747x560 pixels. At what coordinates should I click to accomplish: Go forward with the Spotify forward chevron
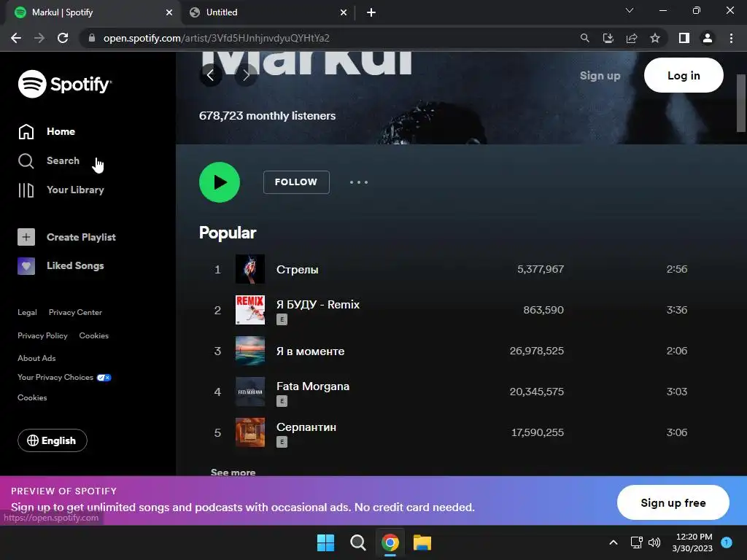point(246,75)
